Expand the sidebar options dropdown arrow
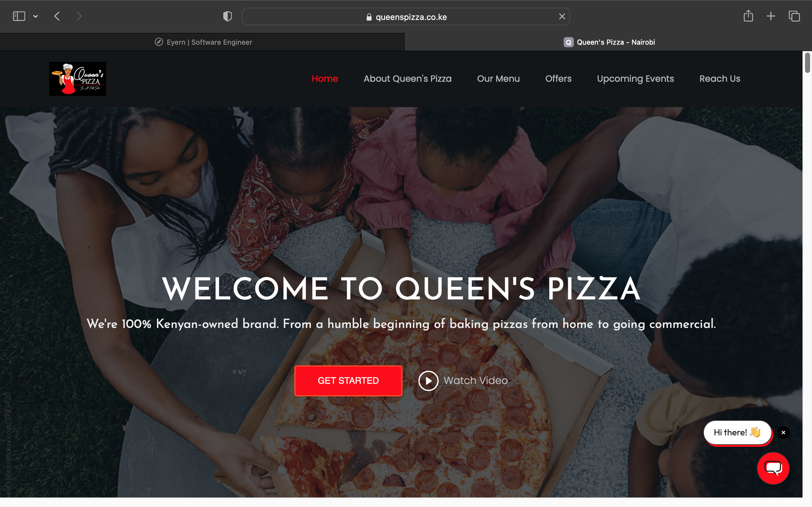The width and height of the screenshot is (812, 507). coord(36,16)
